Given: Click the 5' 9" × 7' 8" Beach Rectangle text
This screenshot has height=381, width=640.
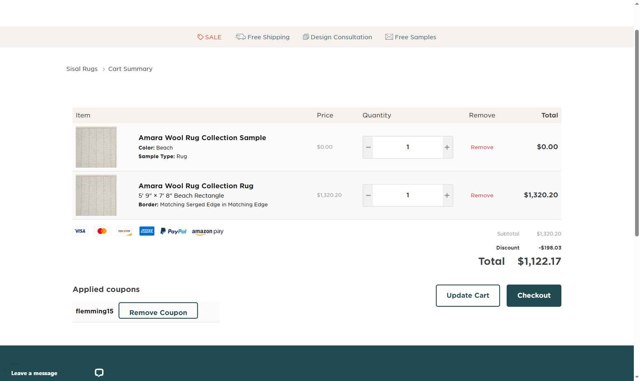Looking at the screenshot, I should pyautogui.click(x=181, y=196).
